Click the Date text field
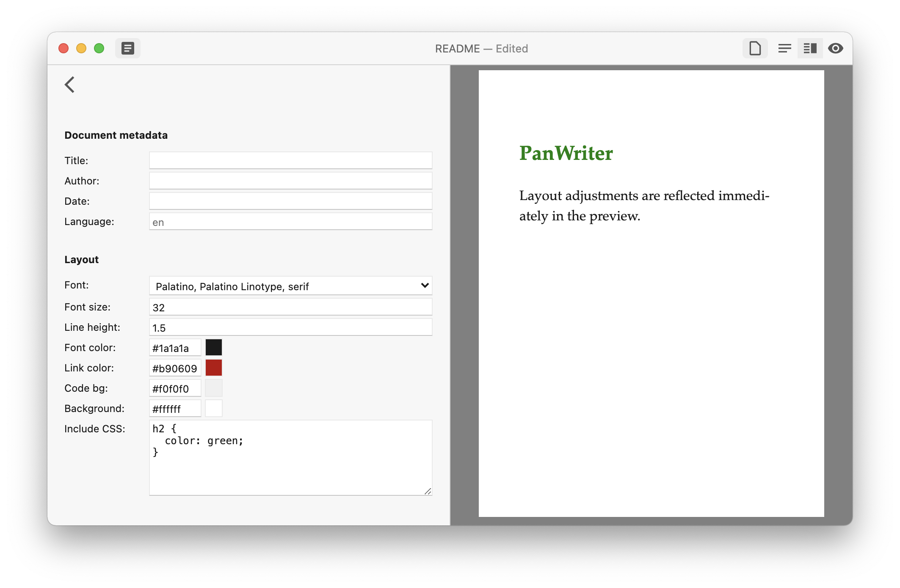This screenshot has height=588, width=900. click(290, 201)
